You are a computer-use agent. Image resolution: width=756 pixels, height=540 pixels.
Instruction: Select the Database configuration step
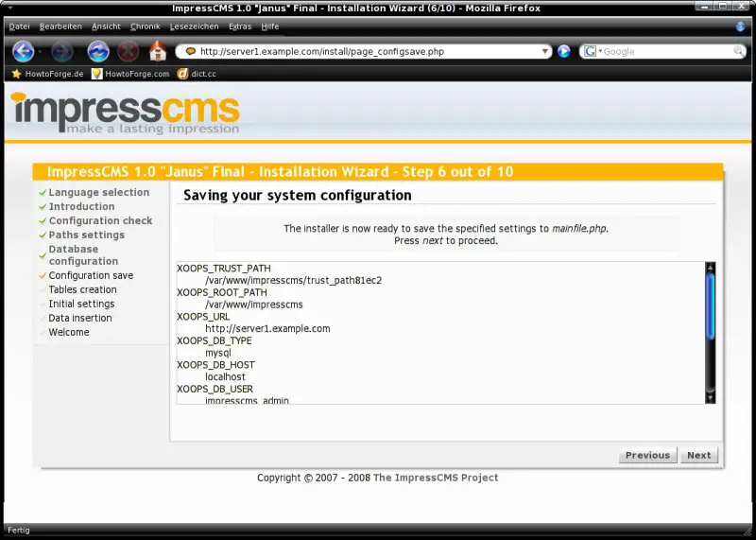tap(83, 254)
